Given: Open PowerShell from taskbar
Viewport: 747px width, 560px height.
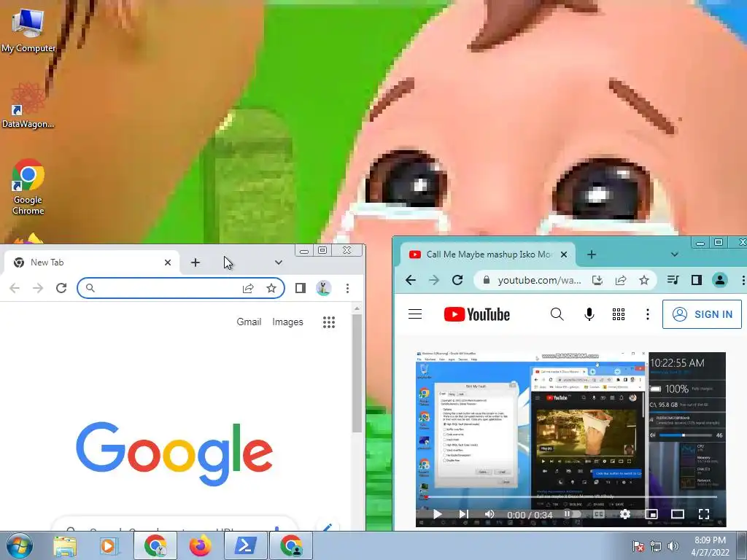Looking at the screenshot, I should click(x=246, y=546).
